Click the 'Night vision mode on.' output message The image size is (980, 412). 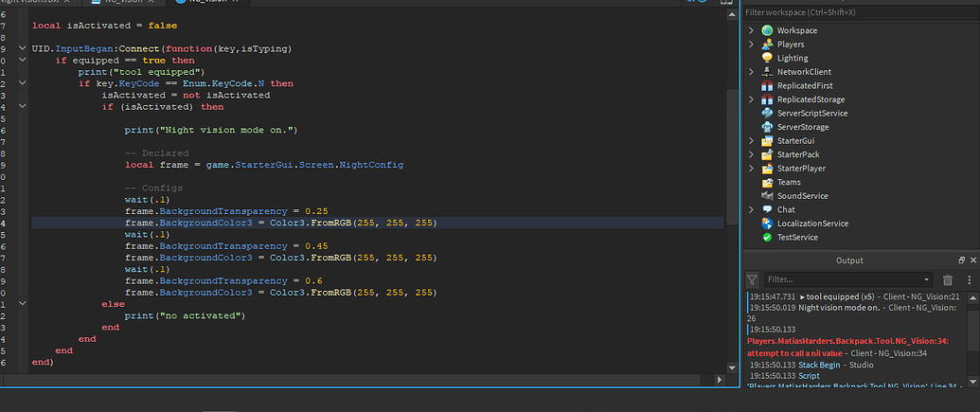[x=839, y=308]
